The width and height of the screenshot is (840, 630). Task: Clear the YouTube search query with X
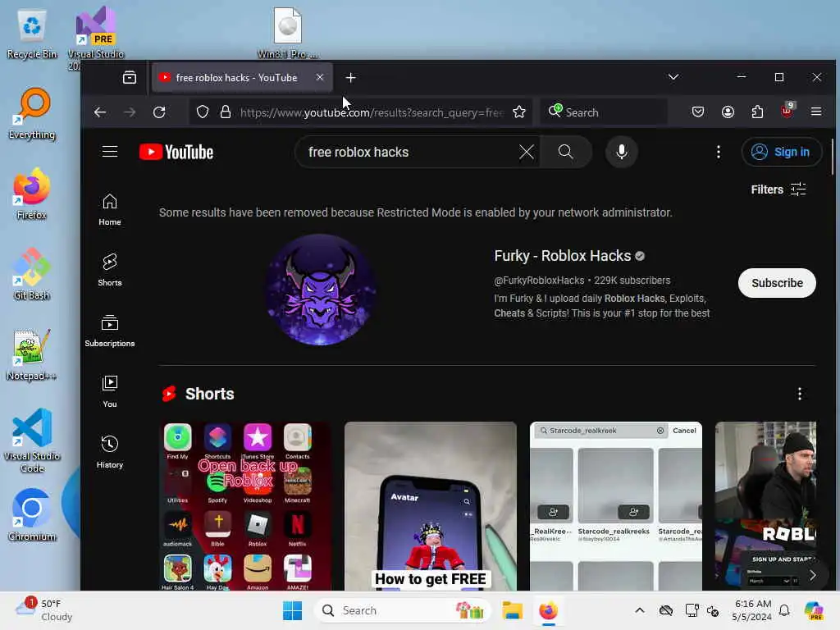tap(526, 152)
